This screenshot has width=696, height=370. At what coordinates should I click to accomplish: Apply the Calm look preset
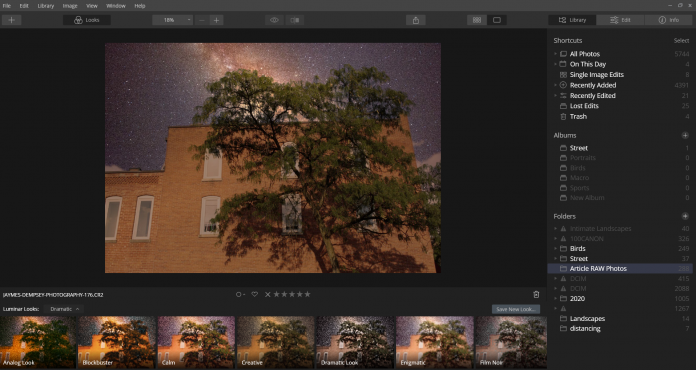pyautogui.click(x=197, y=342)
